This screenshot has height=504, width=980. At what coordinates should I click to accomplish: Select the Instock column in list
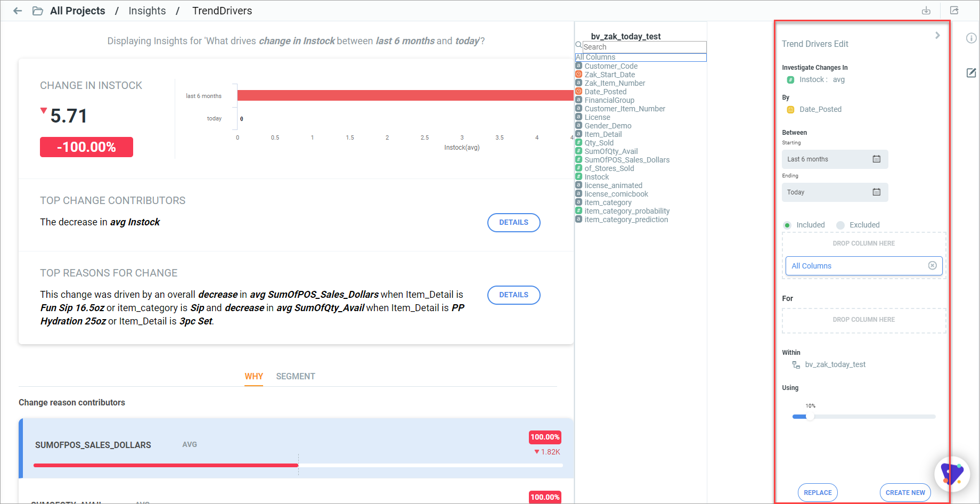coord(597,177)
